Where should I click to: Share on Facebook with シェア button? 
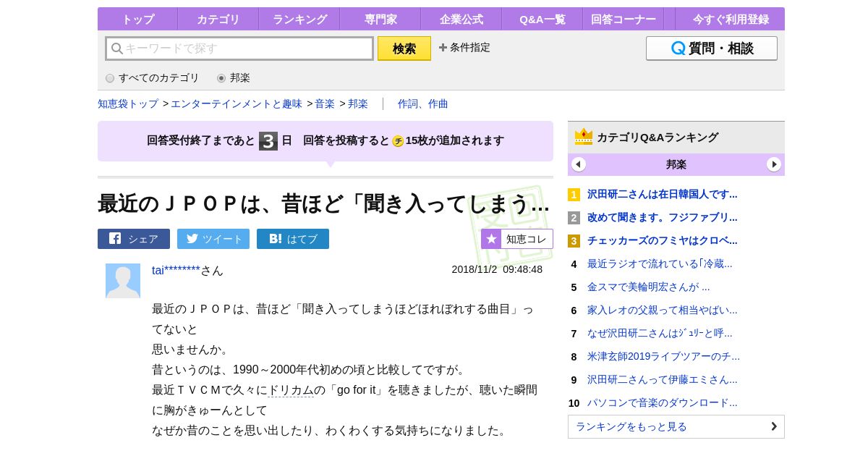pos(134,239)
